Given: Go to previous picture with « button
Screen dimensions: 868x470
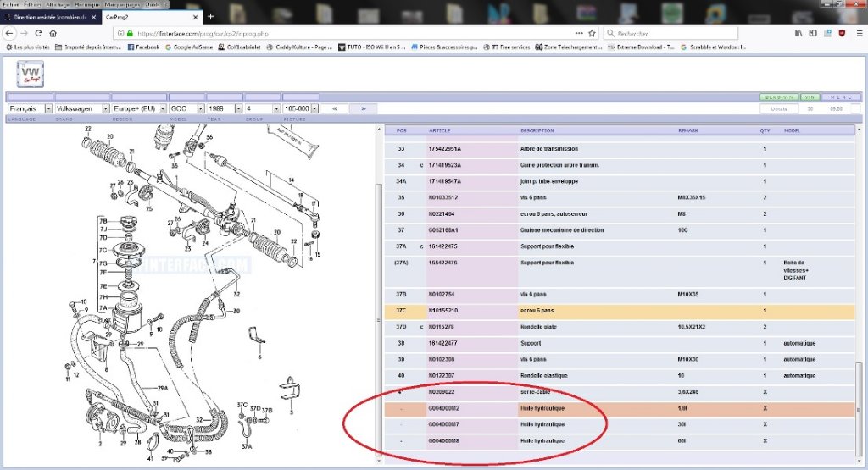Looking at the screenshot, I should point(335,108).
